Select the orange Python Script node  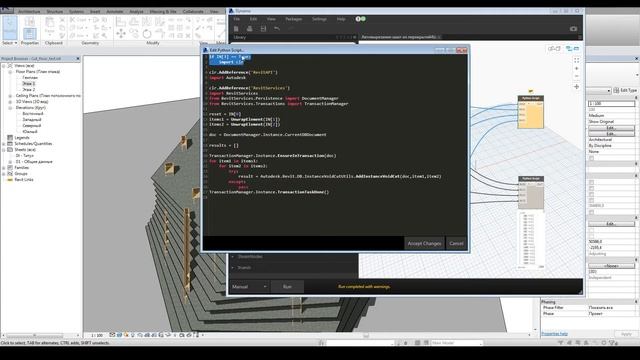coord(531,112)
